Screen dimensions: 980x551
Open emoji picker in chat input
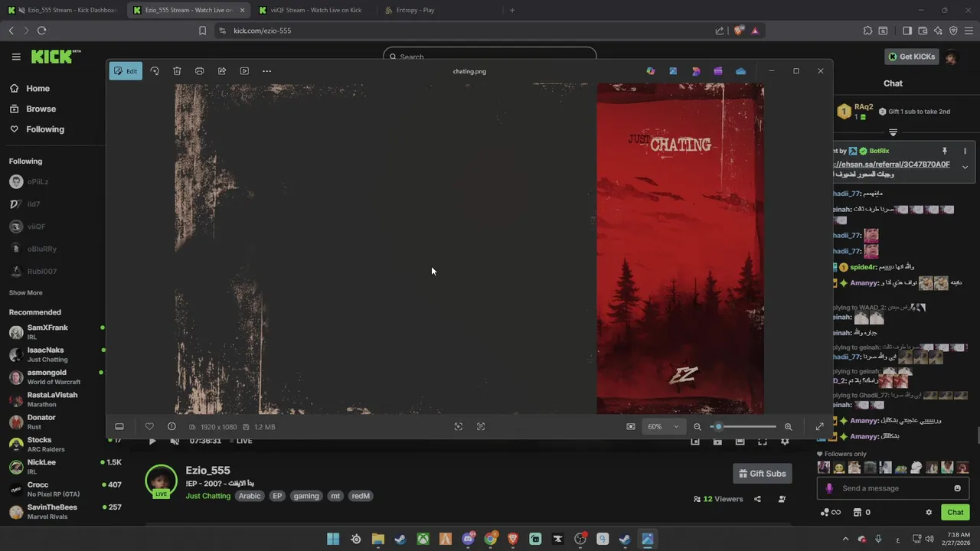pos(957,488)
